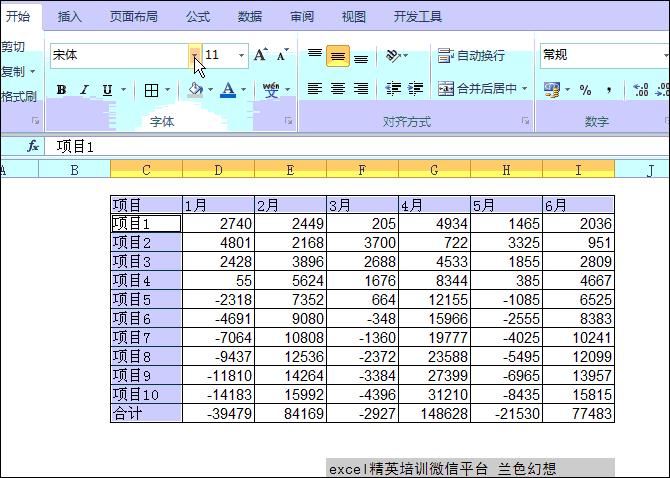
Task: Select cell with value -14183
Action: coord(218,394)
